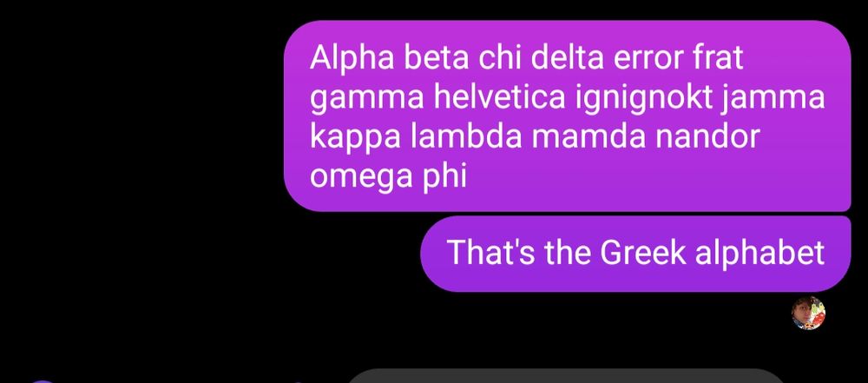Select the "That's the Greek alphabet" message bubble
The height and width of the screenshot is (383, 868).
[x=635, y=254]
